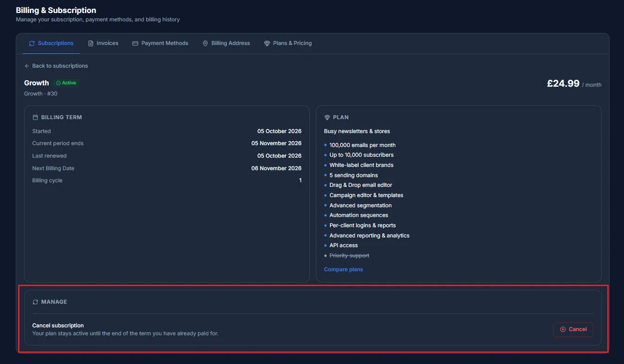Open the Plans & Pricing tab
The width and height of the screenshot is (624, 364).
288,43
